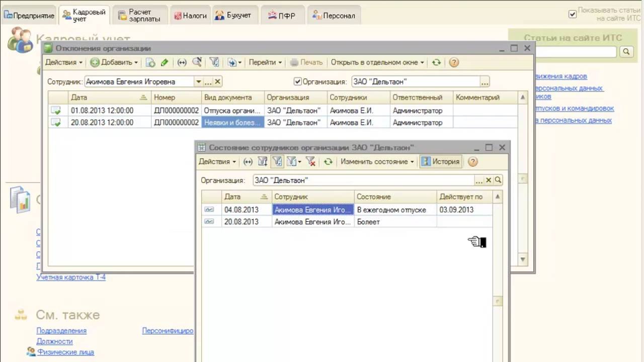Click record icon of the 04.08.2013 row
Viewport: 644px width, 362px height.
pyautogui.click(x=209, y=210)
